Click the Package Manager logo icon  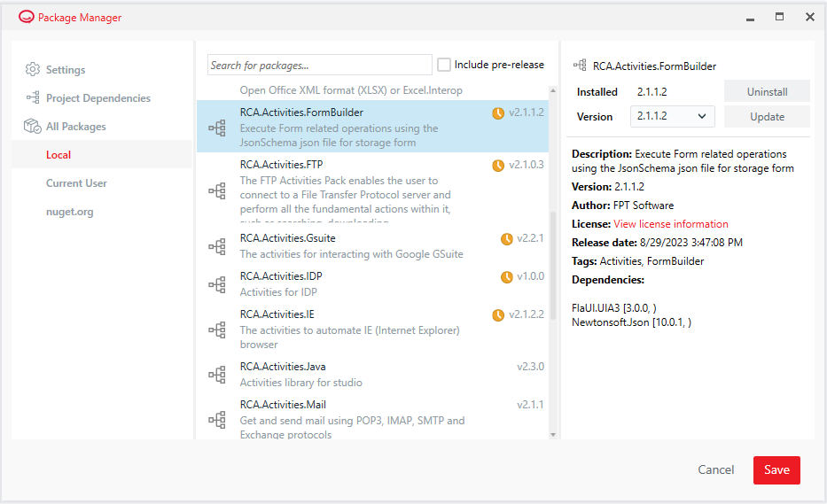coord(26,18)
